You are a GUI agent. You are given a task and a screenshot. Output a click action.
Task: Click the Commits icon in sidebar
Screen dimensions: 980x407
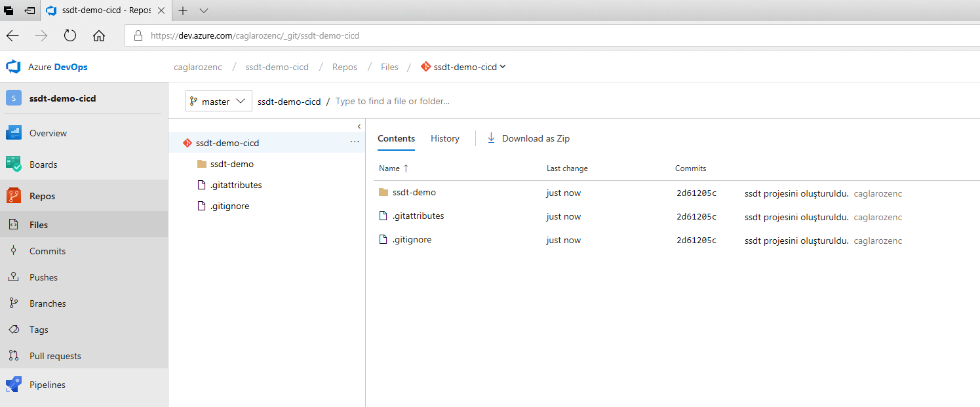click(x=14, y=251)
